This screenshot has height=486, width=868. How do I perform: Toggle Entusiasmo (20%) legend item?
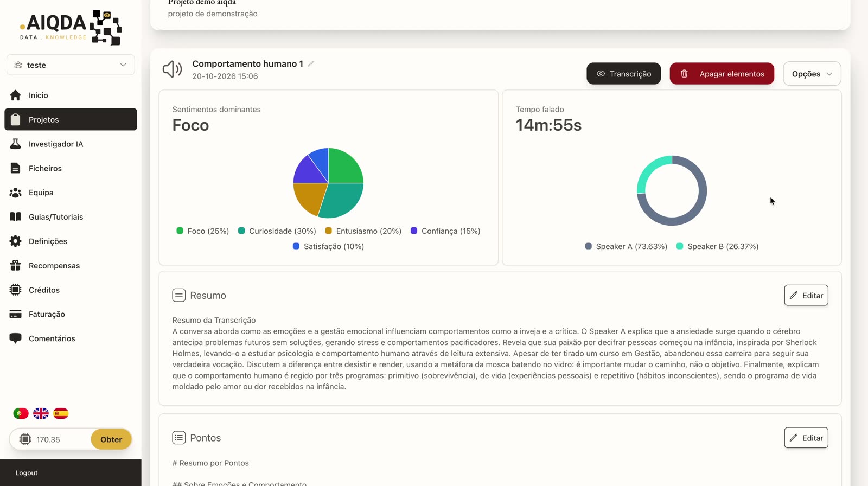363,231
